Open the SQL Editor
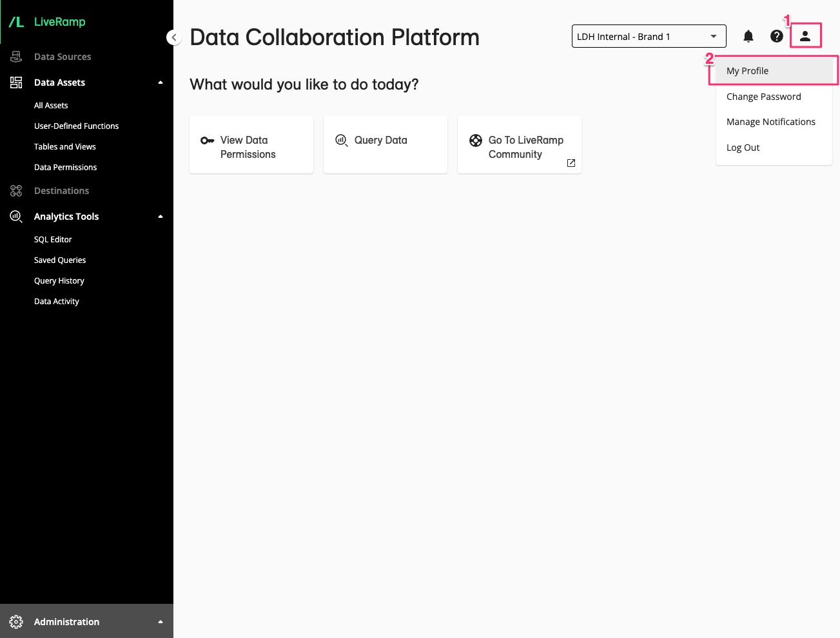The image size is (840, 638). pyautogui.click(x=53, y=240)
